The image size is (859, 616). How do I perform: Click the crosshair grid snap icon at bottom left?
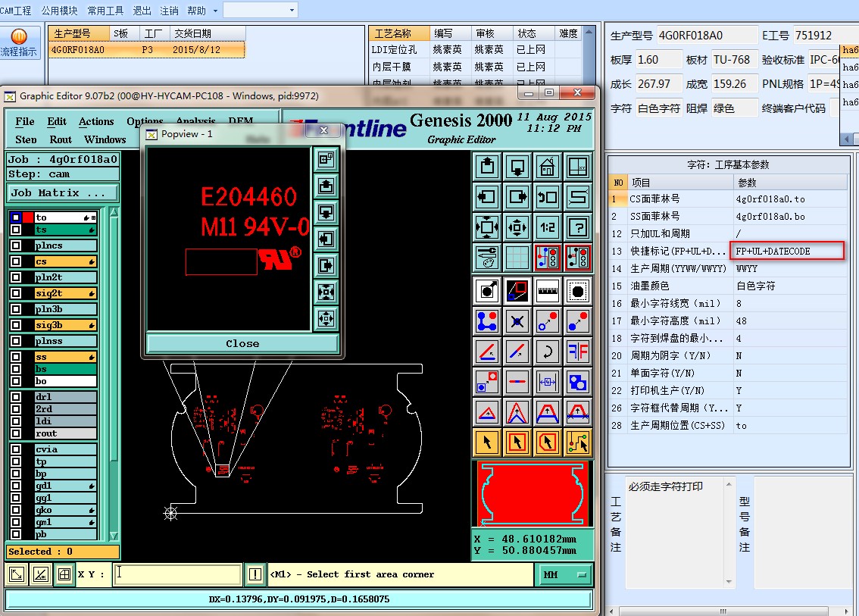click(64, 574)
